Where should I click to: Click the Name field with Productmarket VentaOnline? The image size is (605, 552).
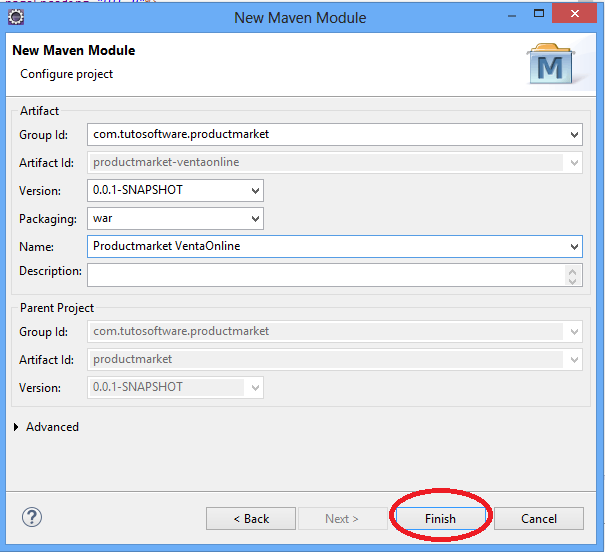point(335,246)
